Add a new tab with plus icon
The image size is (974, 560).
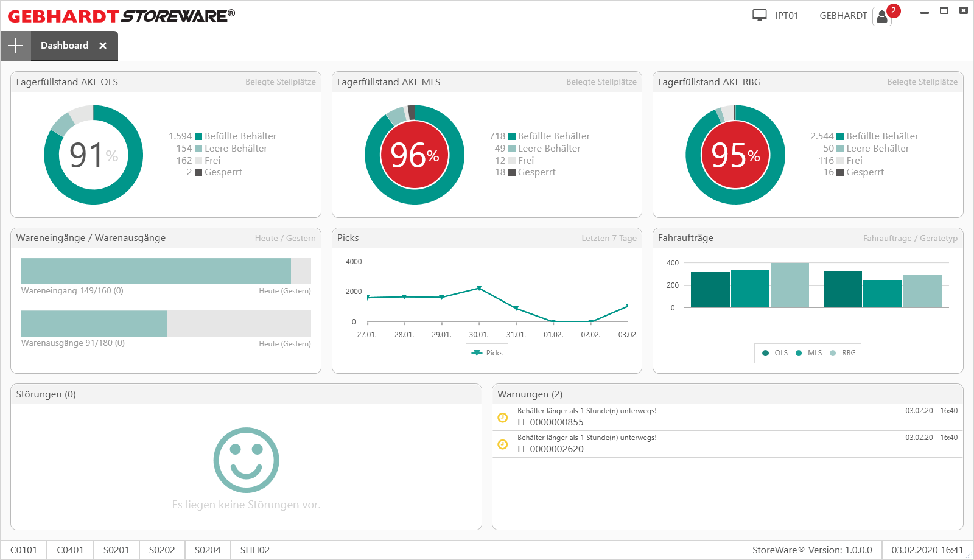[15, 46]
